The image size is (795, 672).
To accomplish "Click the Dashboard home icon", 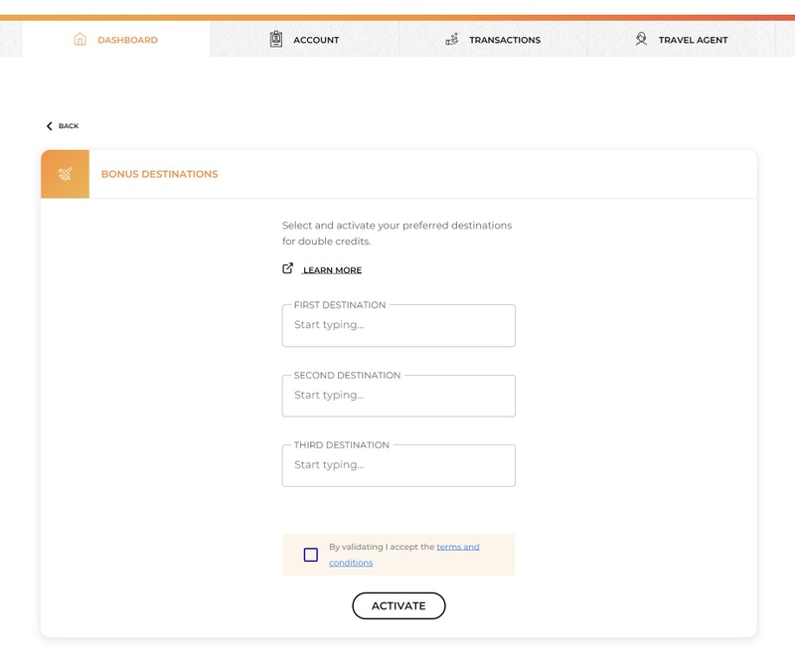I will pyautogui.click(x=80, y=39).
